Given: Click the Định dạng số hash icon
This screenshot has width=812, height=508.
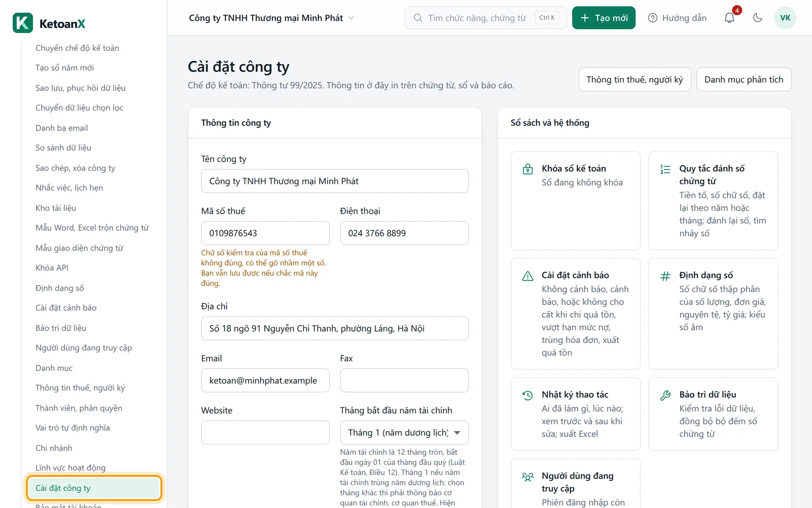Looking at the screenshot, I should tap(665, 276).
